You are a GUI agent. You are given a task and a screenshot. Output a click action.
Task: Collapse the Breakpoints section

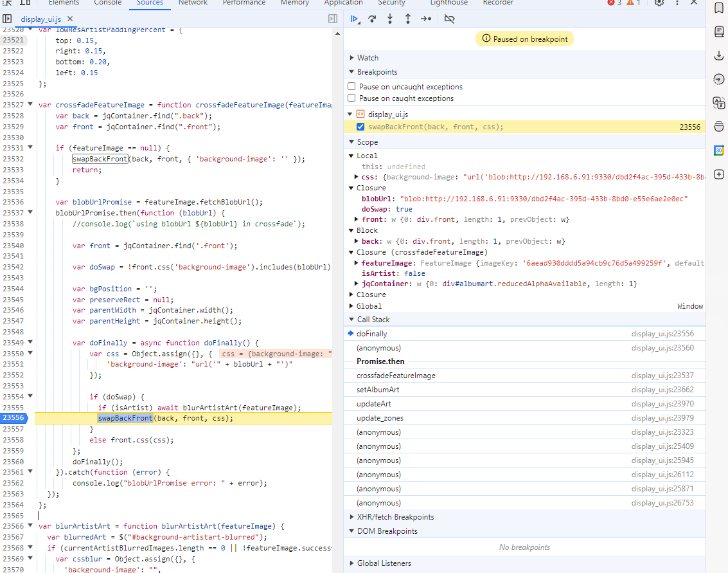[351, 72]
